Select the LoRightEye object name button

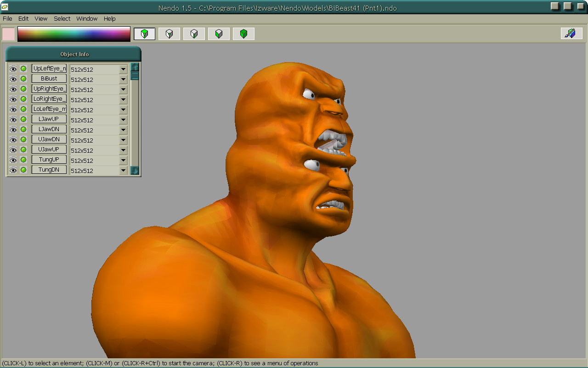[x=49, y=99]
